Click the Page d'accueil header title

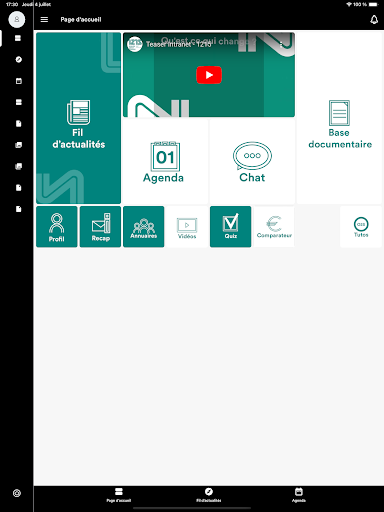point(81,20)
